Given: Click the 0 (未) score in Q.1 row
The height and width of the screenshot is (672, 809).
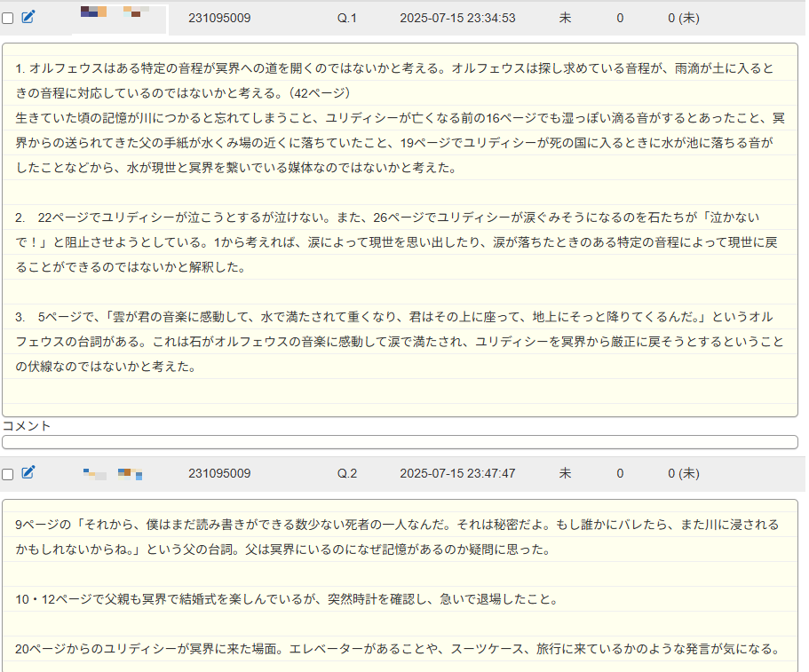Looking at the screenshot, I should coord(684,18).
